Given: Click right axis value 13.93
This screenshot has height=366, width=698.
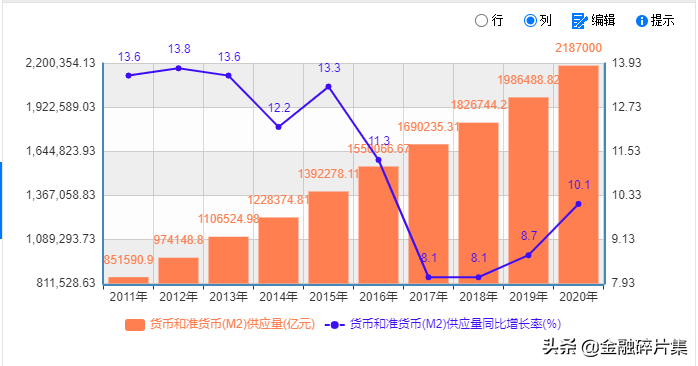Looking at the screenshot, I should (x=627, y=63).
